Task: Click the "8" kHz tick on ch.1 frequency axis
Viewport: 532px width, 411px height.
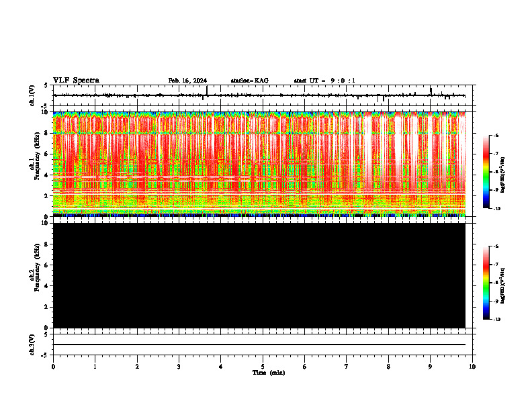Action: (47, 133)
